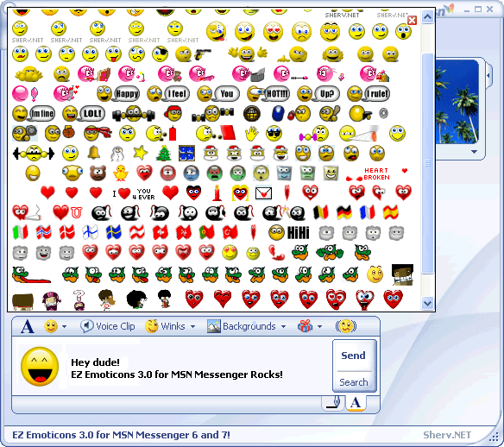This screenshot has height=447, width=504.
Task: Open the palm tree display picture
Action: point(457,101)
